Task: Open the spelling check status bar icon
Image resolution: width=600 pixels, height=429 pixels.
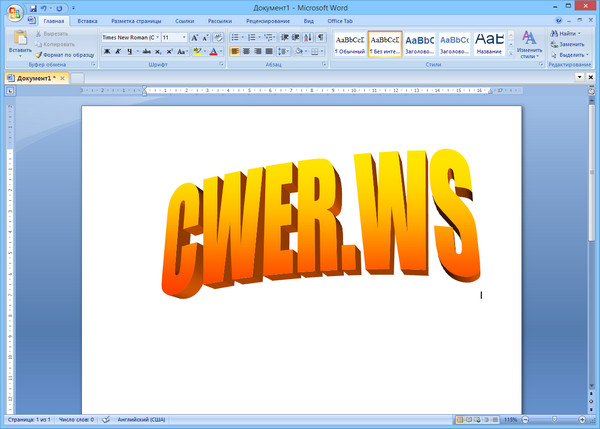Action: pos(106,419)
